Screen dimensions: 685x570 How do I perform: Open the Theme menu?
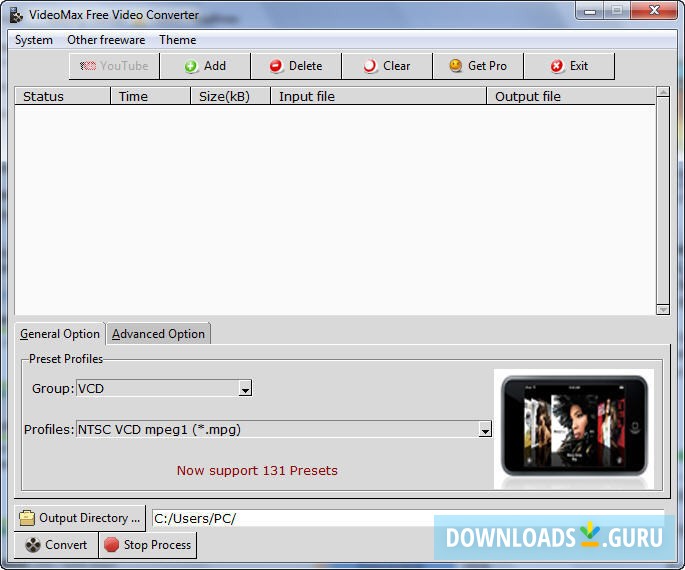point(177,40)
